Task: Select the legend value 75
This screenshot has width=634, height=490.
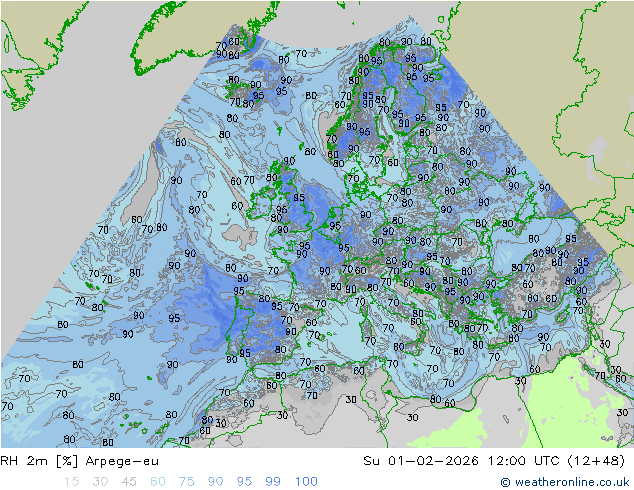Action: coord(186,482)
